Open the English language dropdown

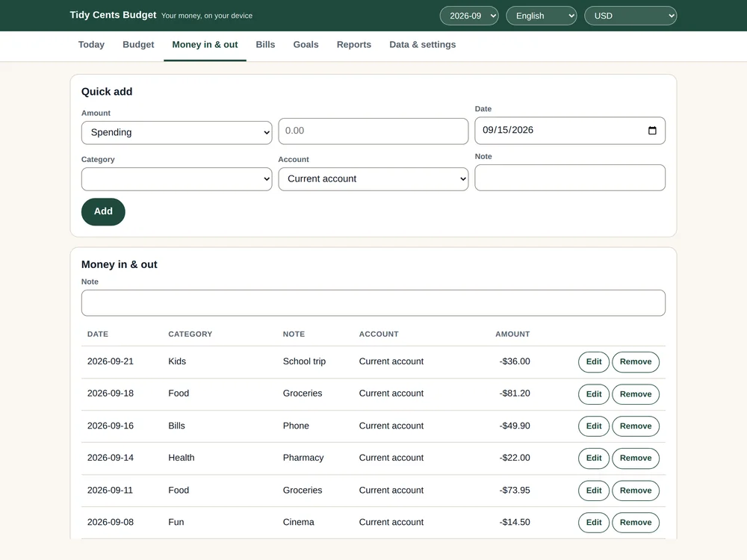click(541, 16)
